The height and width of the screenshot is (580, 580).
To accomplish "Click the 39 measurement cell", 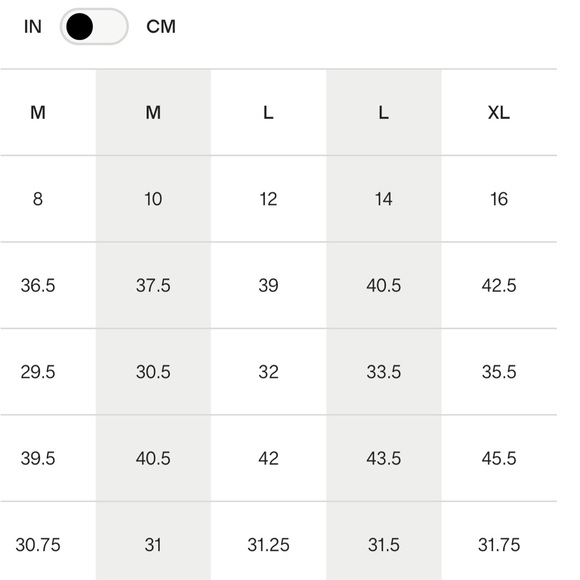I will (269, 286).
